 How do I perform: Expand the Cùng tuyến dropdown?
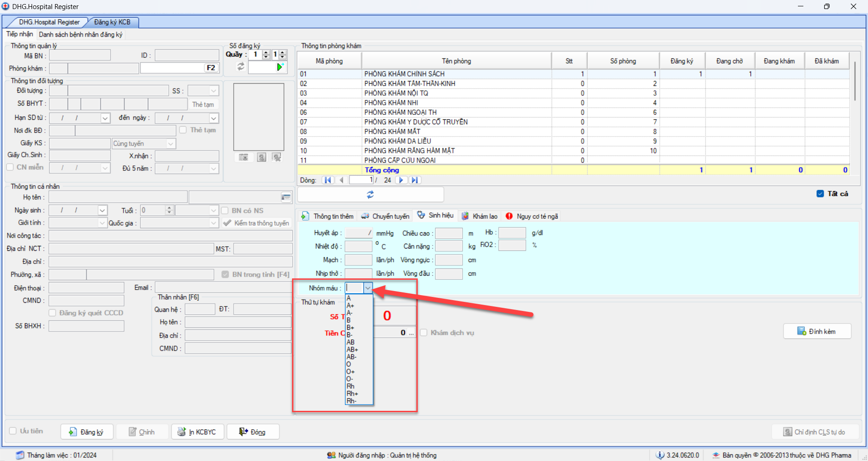point(170,144)
